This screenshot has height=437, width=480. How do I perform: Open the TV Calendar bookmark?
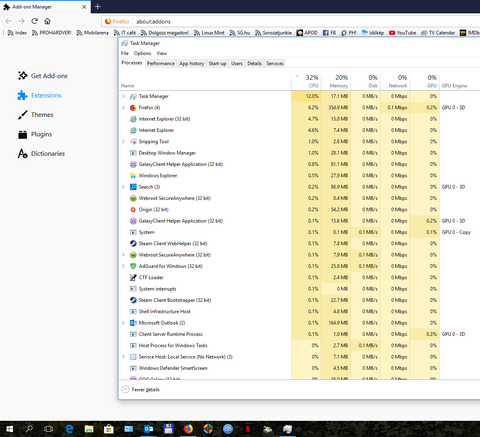[x=438, y=33]
